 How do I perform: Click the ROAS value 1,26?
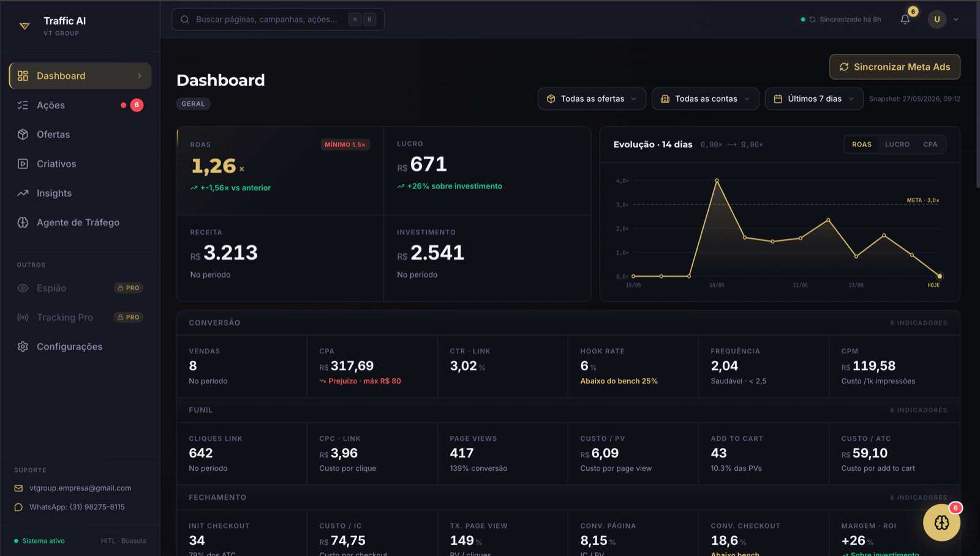click(214, 166)
